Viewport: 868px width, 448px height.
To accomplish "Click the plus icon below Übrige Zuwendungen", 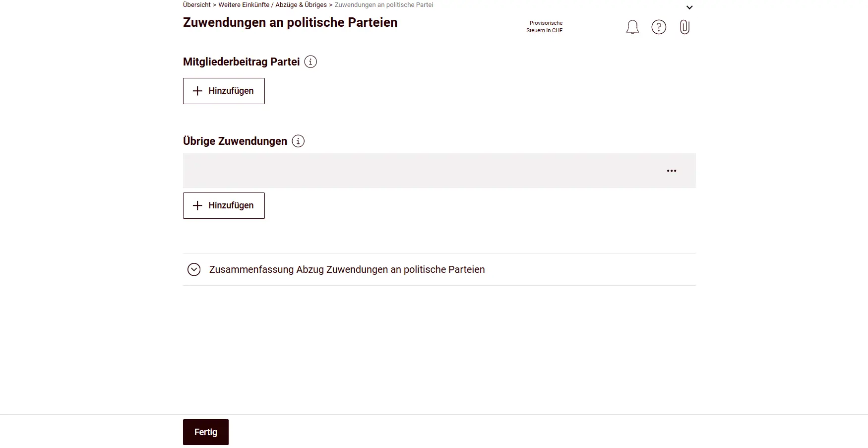I will [x=197, y=205].
